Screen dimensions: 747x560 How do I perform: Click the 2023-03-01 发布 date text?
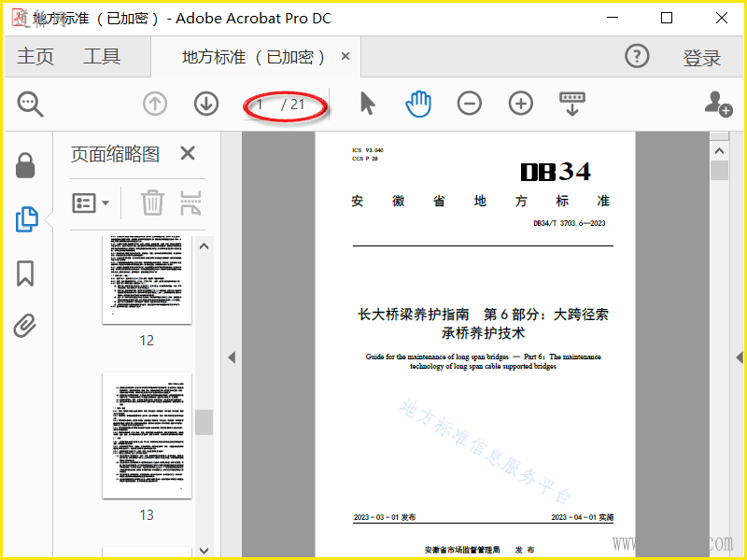pos(385,517)
